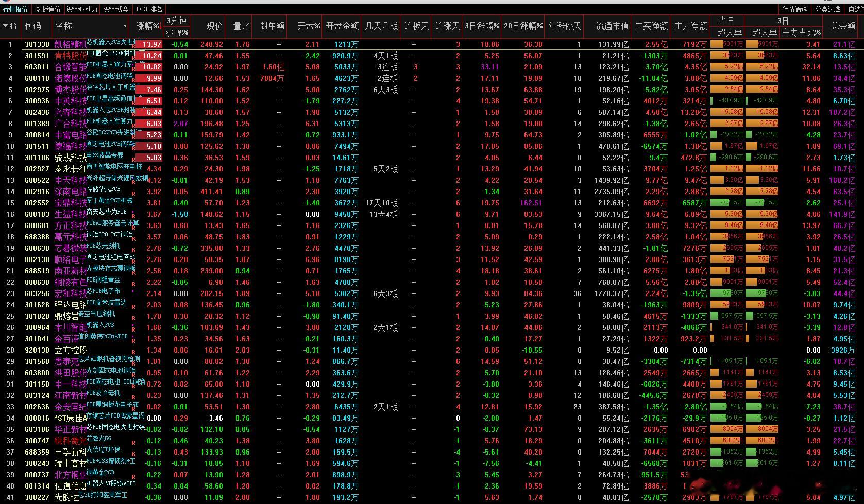The height and width of the screenshot is (504, 864).
Task: Click stock code 001314
Action: pos(37,486)
